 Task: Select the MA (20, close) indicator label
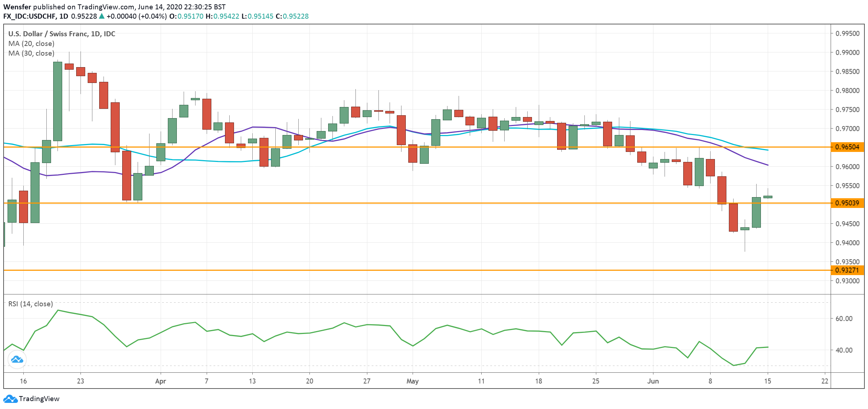31,43
